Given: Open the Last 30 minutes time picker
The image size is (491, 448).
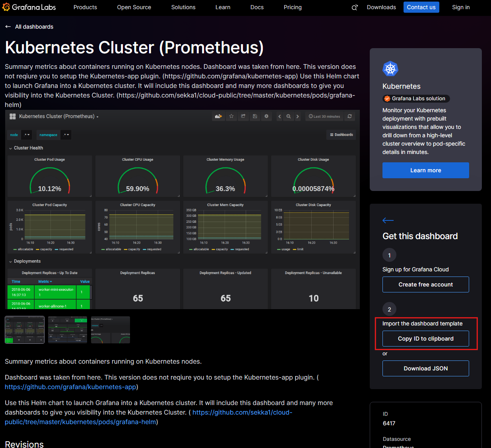Looking at the screenshot, I should click(324, 117).
